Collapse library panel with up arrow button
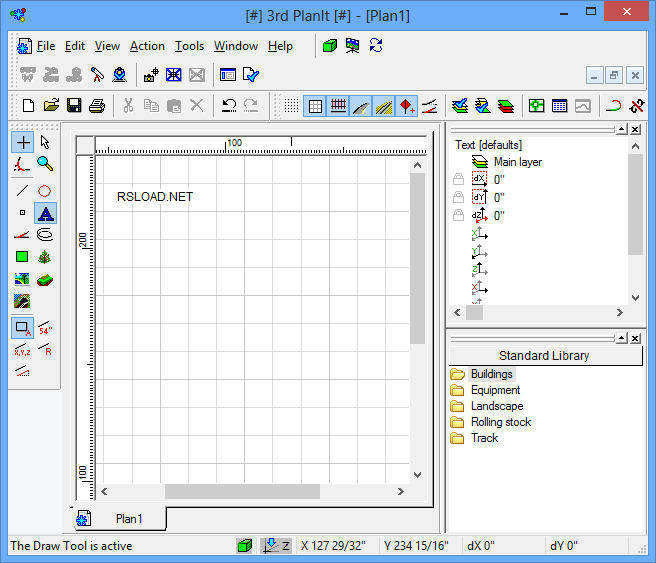 click(622, 338)
